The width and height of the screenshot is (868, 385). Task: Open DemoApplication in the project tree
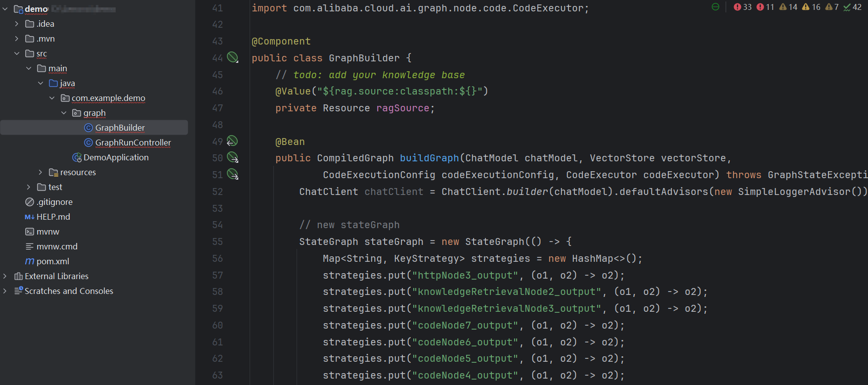tap(116, 157)
